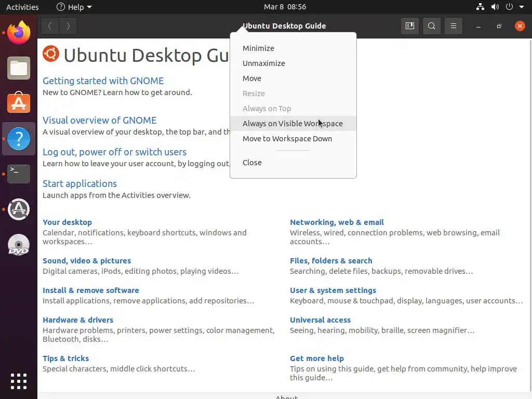Select the Help icon in dock

(19, 139)
